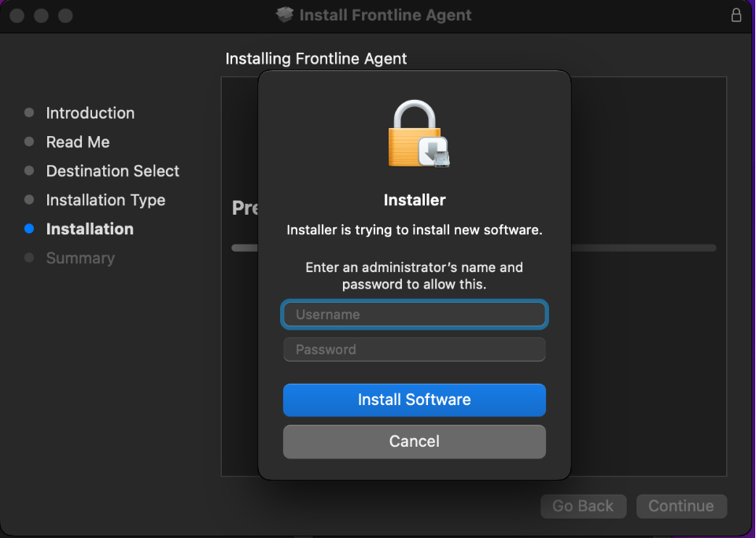The image size is (756, 538).
Task: Select the Introduction step in sidebar
Action: pyautogui.click(x=90, y=113)
